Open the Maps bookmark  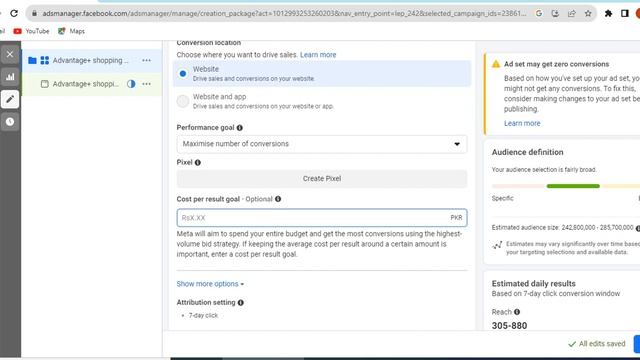pyautogui.click(x=71, y=31)
